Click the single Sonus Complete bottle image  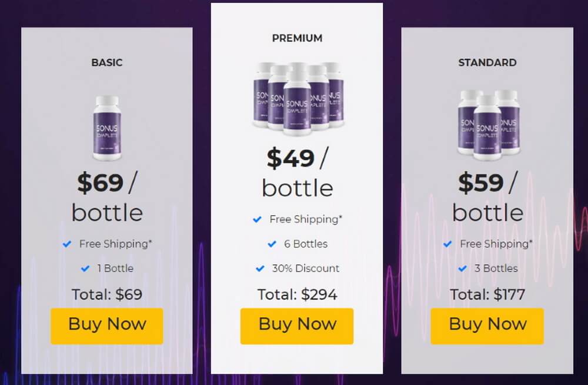pyautogui.click(x=107, y=128)
